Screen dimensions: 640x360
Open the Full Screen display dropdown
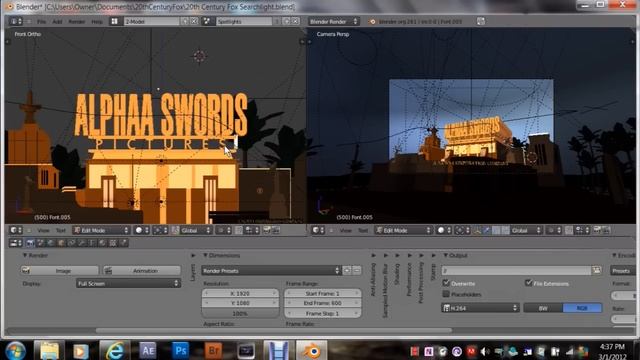point(128,283)
